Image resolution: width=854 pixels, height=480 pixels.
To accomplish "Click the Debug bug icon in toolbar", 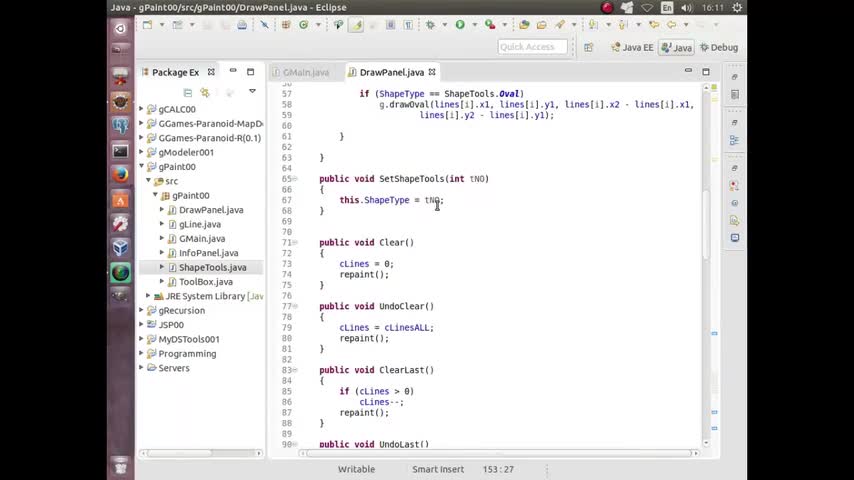I will [x=431, y=25].
